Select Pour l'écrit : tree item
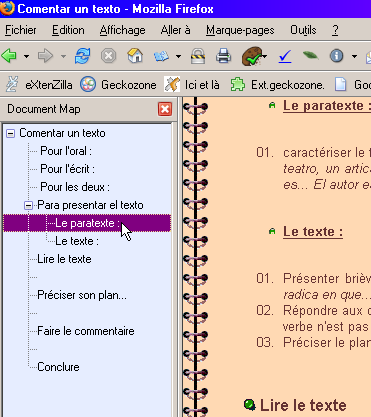Image resolution: width=371 pixels, height=417 pixels. 68,169
